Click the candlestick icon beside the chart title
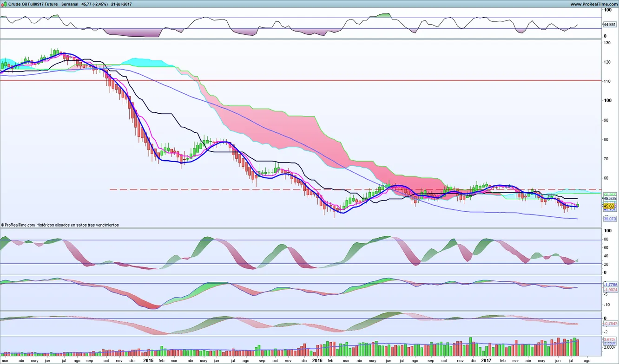619x364 pixels. click(4, 4)
